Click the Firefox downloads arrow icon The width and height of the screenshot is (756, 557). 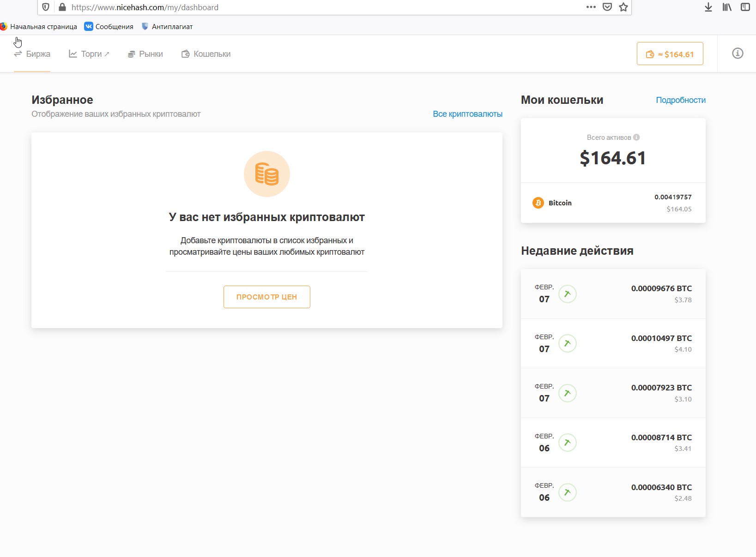(708, 7)
